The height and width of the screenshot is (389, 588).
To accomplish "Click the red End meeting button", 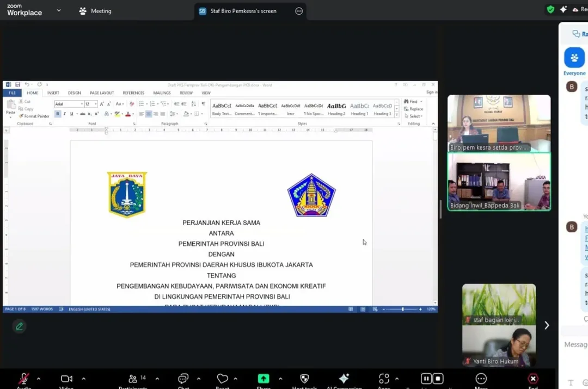I will click(x=533, y=379).
